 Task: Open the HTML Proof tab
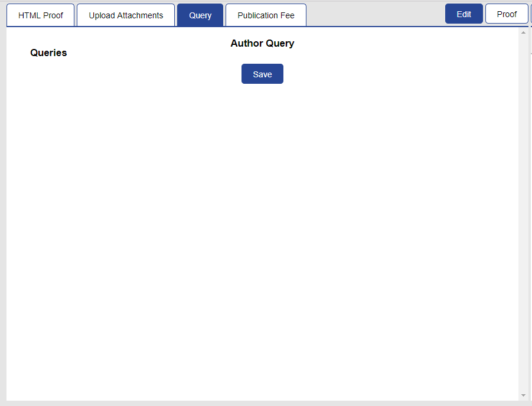point(40,15)
